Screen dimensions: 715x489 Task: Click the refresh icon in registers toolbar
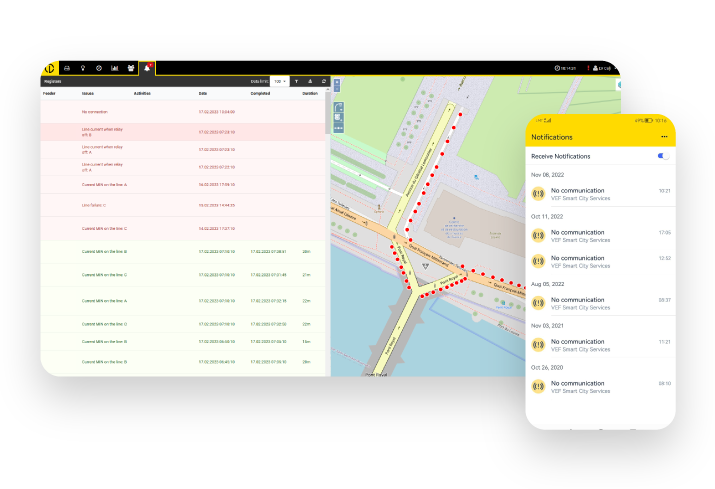(323, 81)
